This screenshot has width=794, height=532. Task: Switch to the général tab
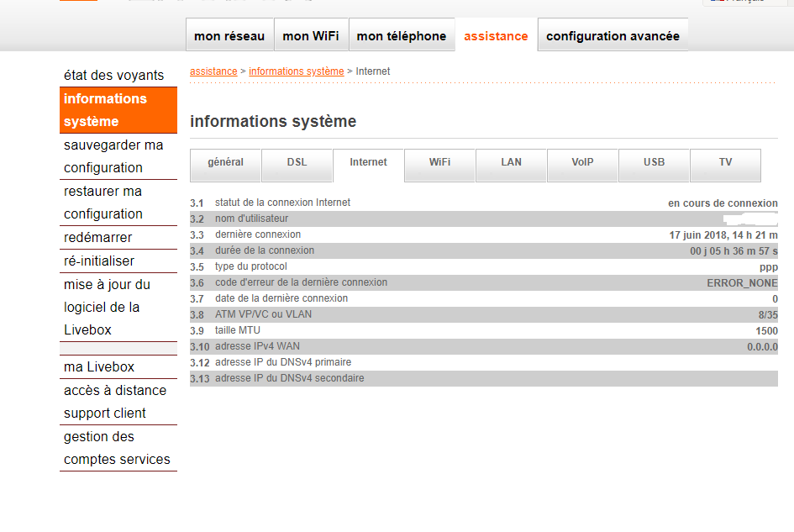click(225, 163)
